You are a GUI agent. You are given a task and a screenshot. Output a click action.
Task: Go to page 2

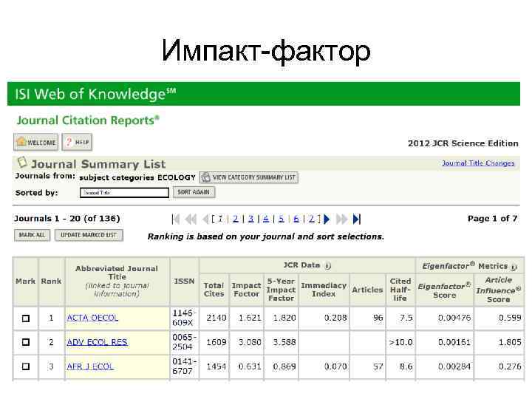pyautogui.click(x=236, y=219)
